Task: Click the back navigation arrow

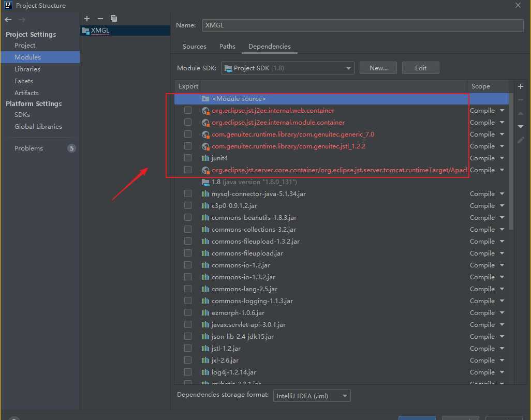Action: click(x=8, y=20)
